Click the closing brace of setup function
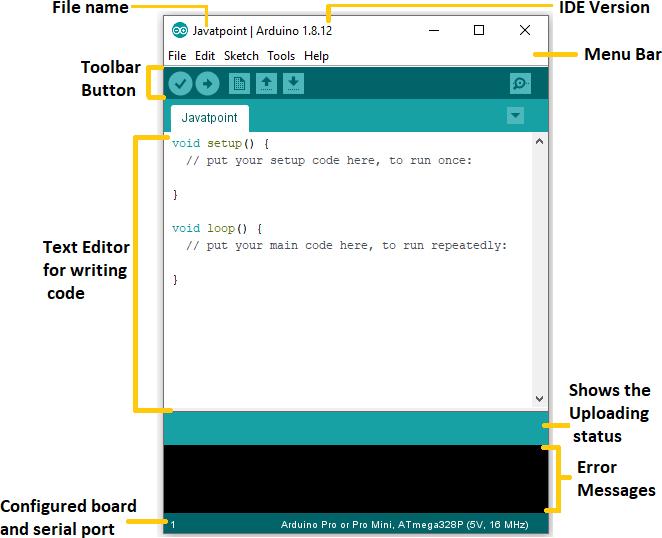The width and height of the screenshot is (662, 538). [175, 195]
